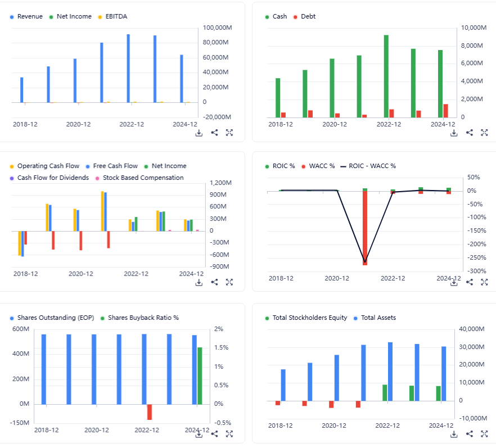Toggle the ROIC % legend entry
Viewport: 496px width, 448px height.
pyautogui.click(x=280, y=166)
